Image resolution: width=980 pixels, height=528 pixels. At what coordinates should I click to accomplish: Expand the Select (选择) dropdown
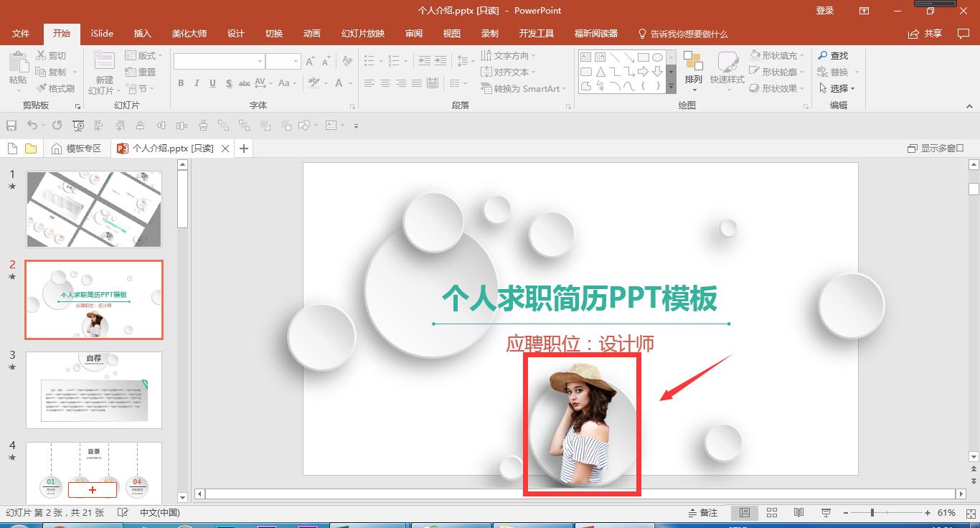(x=838, y=88)
